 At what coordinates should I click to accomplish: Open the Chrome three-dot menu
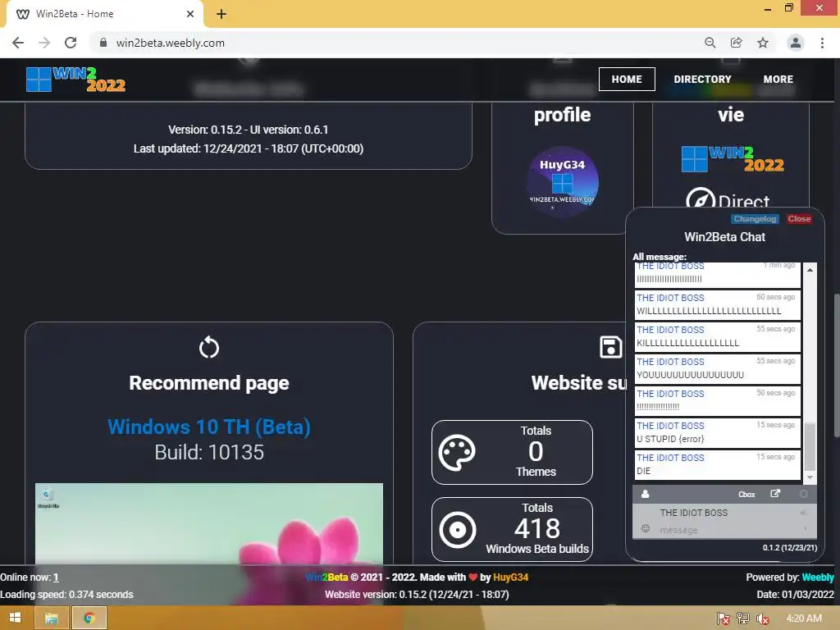tap(822, 43)
